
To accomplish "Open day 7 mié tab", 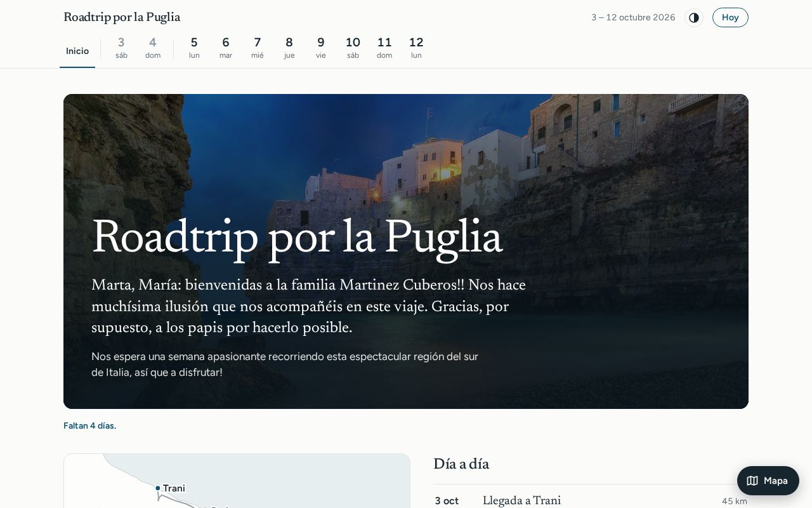I will (258, 48).
